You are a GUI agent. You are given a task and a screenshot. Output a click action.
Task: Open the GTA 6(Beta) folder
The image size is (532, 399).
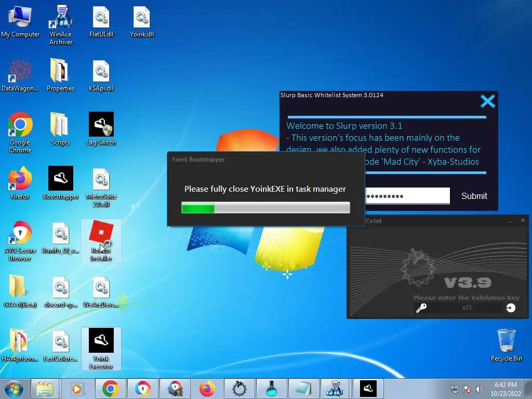pos(20,291)
